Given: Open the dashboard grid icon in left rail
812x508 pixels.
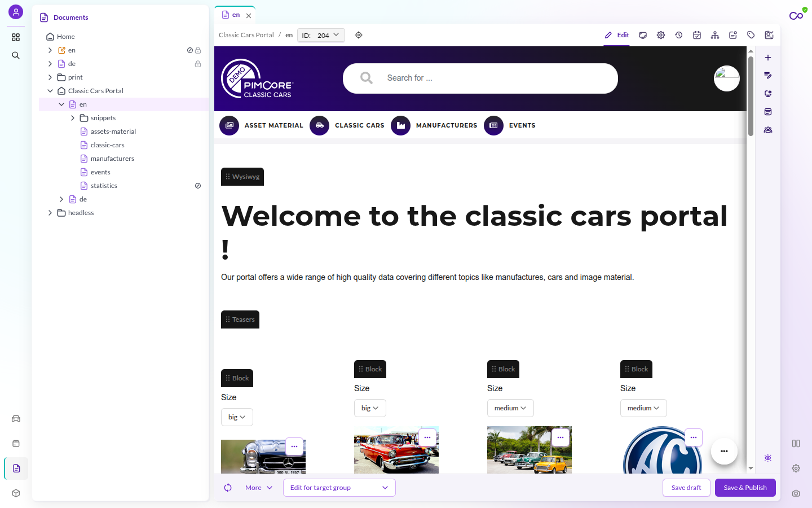Looking at the screenshot, I should coord(16,37).
